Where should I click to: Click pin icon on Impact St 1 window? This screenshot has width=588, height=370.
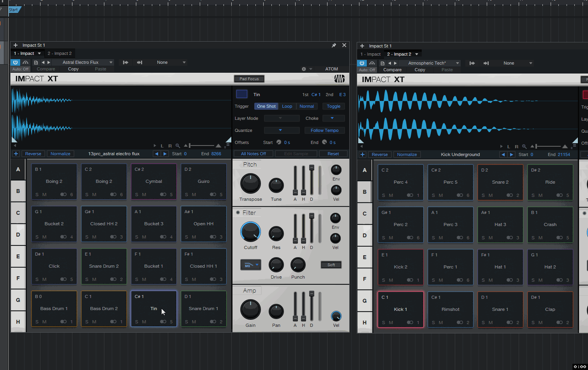tap(334, 45)
